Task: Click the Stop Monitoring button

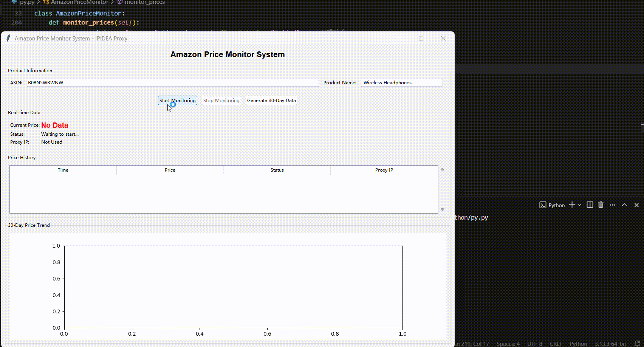Action: click(221, 101)
